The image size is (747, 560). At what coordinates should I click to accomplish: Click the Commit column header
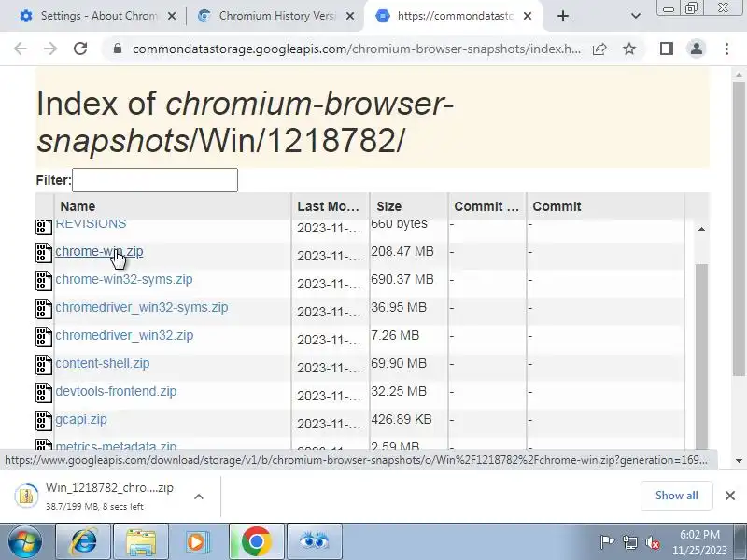(x=557, y=206)
